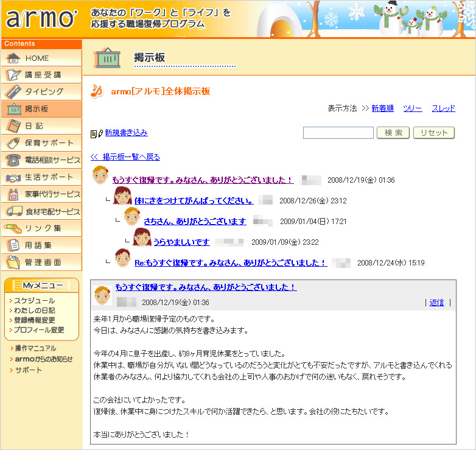Click the タイピング keyboard icon
The height and width of the screenshot is (450, 476).
pos(13,92)
